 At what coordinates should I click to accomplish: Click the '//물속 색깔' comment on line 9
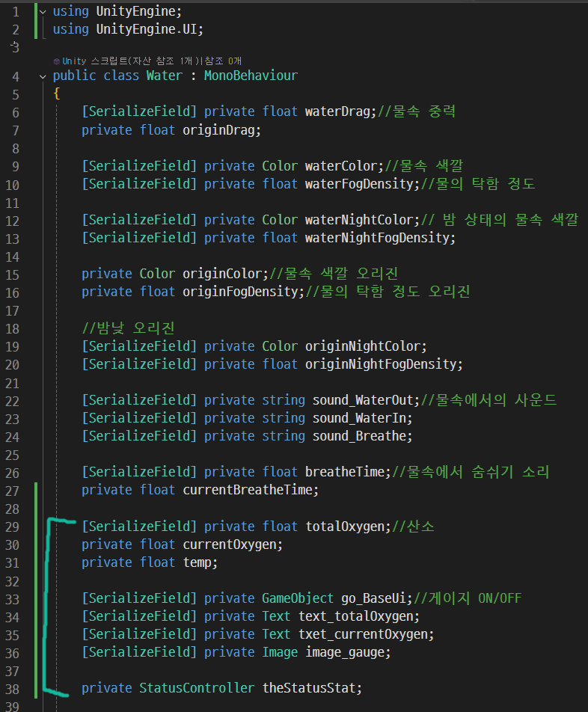pos(424,166)
